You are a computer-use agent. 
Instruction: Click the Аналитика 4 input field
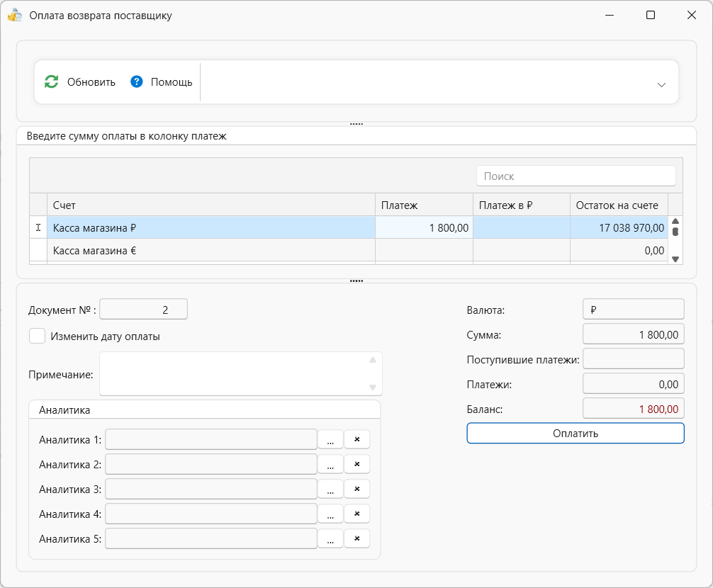(x=211, y=514)
